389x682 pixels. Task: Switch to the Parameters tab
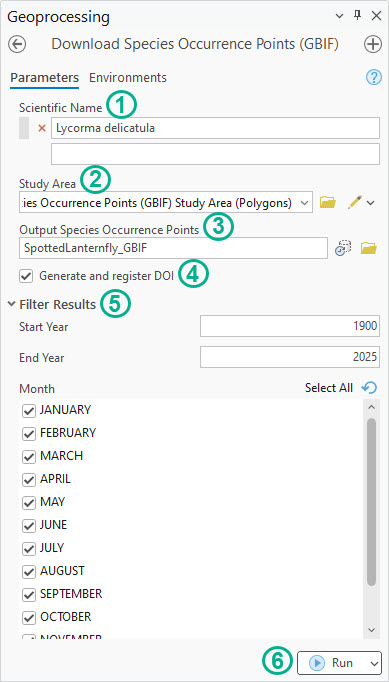coord(45,78)
